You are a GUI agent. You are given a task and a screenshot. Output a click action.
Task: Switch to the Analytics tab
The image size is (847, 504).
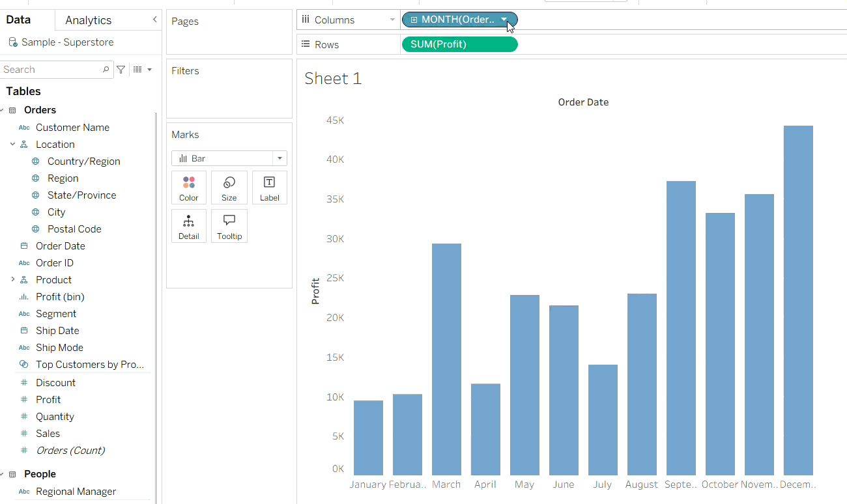point(88,20)
